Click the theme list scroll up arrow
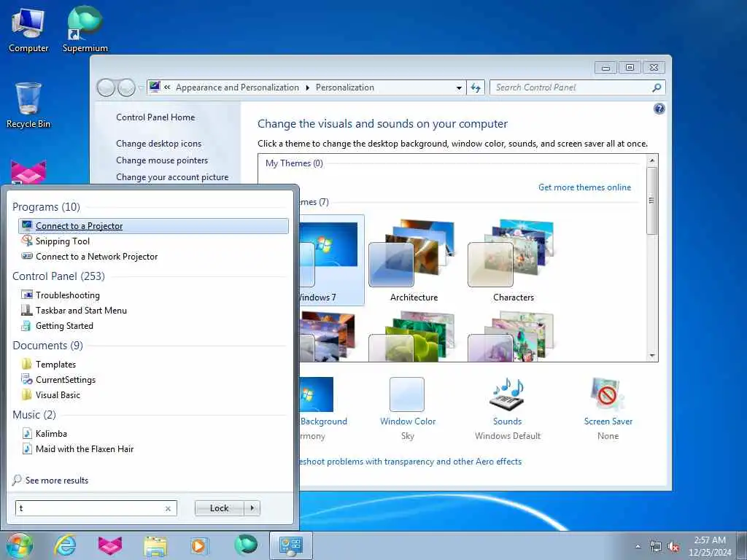The width and height of the screenshot is (747, 560). (652, 160)
